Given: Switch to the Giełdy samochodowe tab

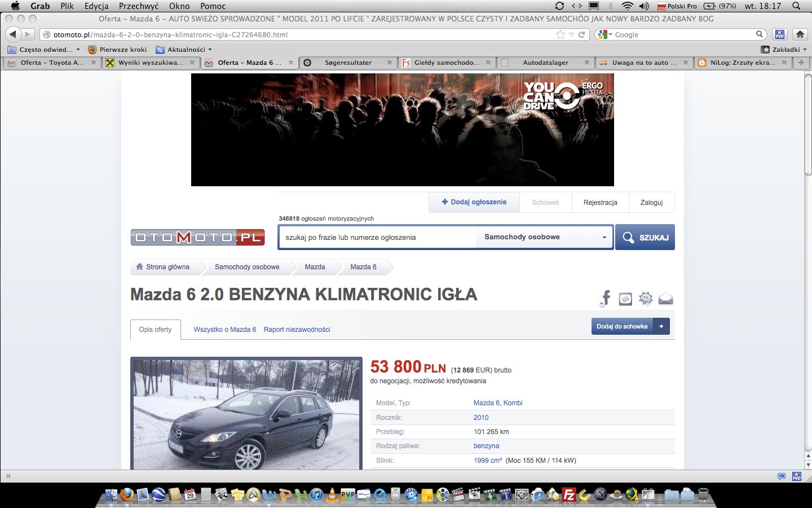Looking at the screenshot, I should [446, 63].
